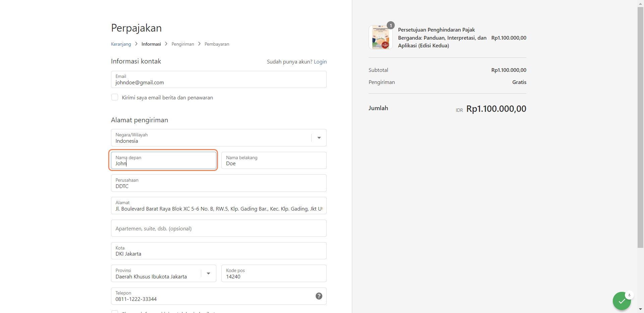This screenshot has height=313, width=644.
Task: Select the Informasi breadcrumb step
Action: [151, 44]
